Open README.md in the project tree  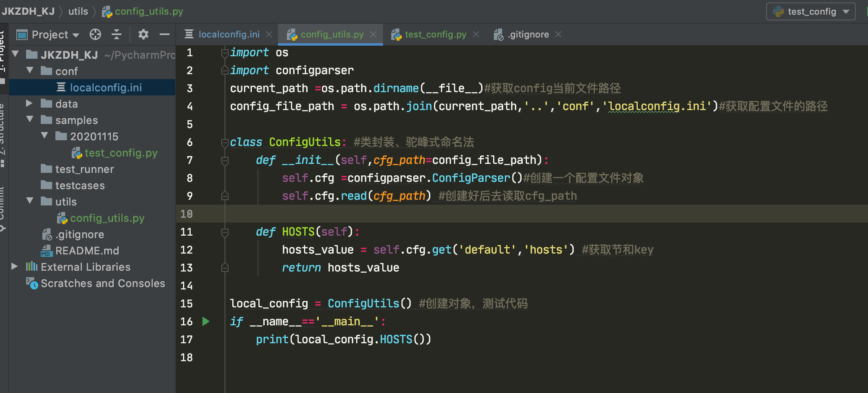pyautogui.click(x=87, y=251)
